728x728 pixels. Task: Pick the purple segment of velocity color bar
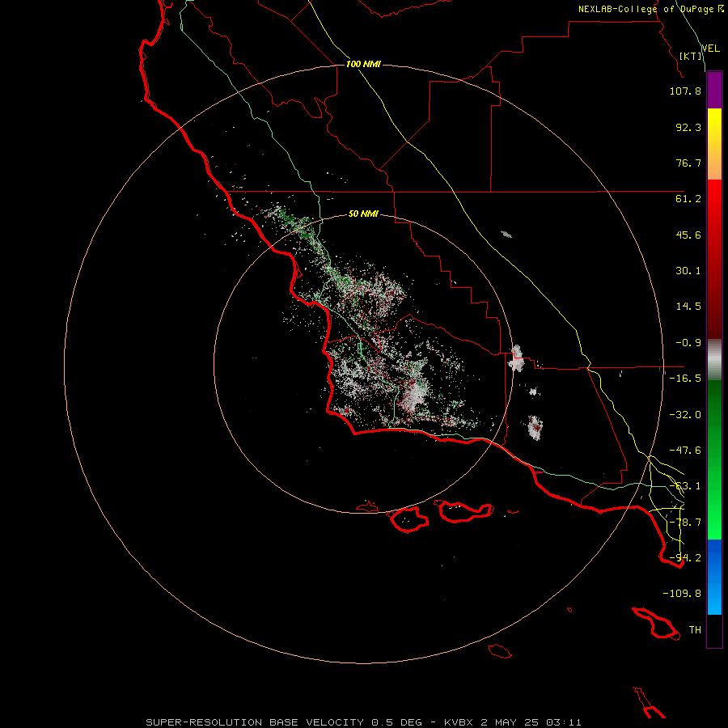click(714, 90)
